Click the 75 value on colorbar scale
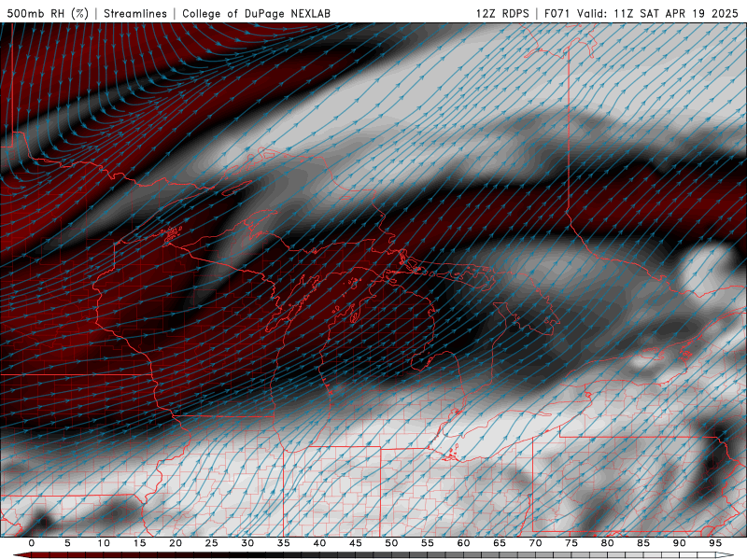Viewport: 747px width, 560px height. point(571,543)
